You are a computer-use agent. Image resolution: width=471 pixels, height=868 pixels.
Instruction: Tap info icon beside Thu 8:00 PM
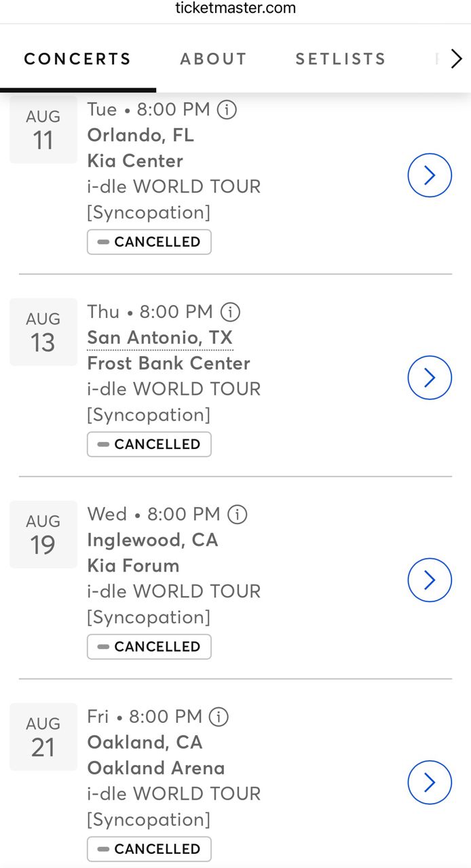[231, 312]
